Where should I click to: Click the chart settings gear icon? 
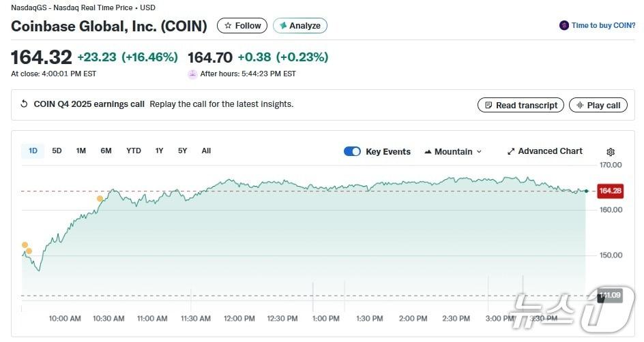click(611, 152)
